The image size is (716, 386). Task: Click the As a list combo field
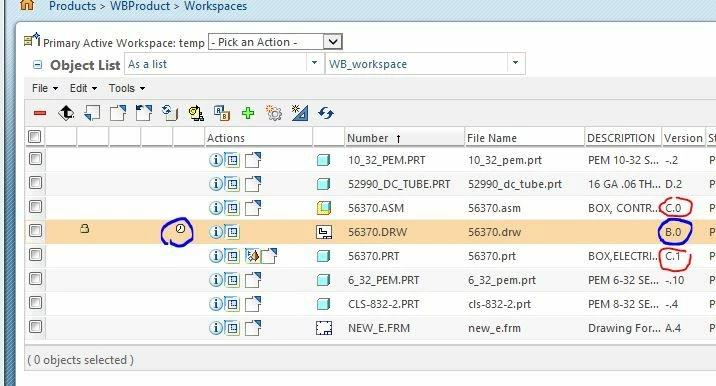(223, 63)
